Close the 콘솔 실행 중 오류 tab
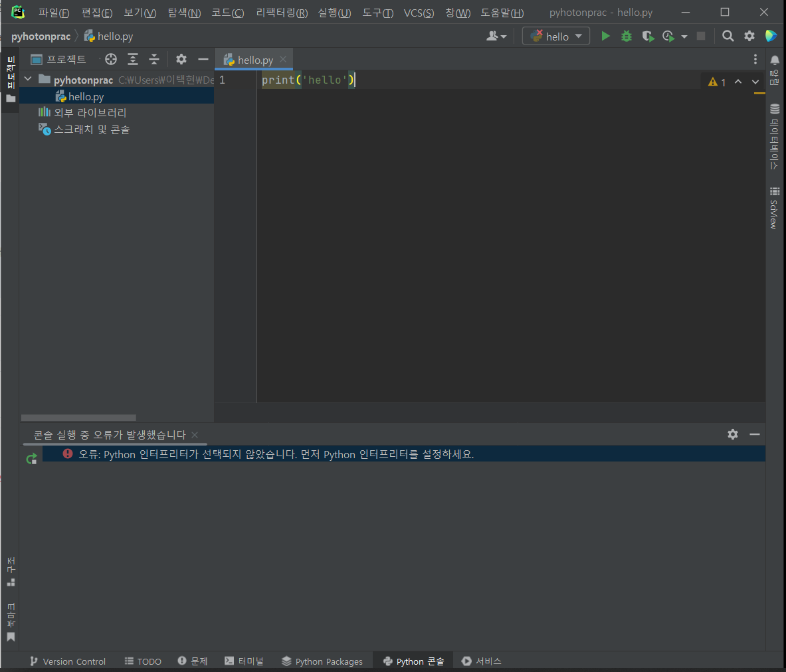786x672 pixels. [x=195, y=434]
